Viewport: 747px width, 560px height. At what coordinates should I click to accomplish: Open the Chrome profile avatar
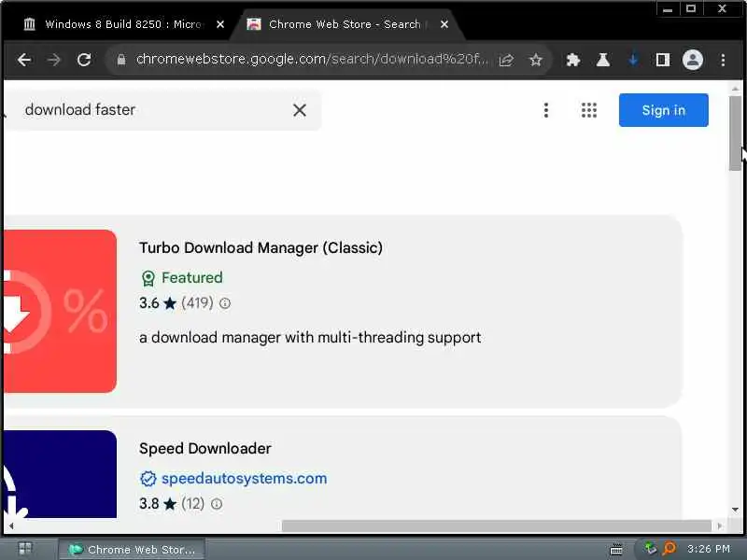click(693, 60)
